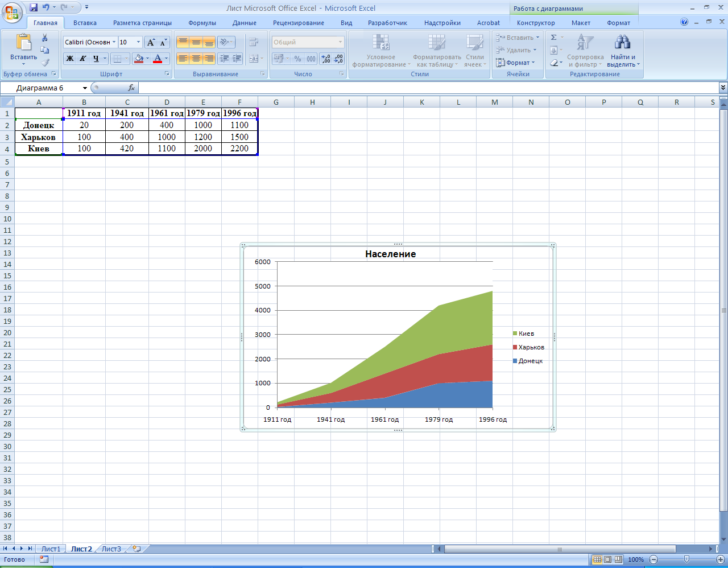Open the Разметка страницы tab

tap(142, 23)
